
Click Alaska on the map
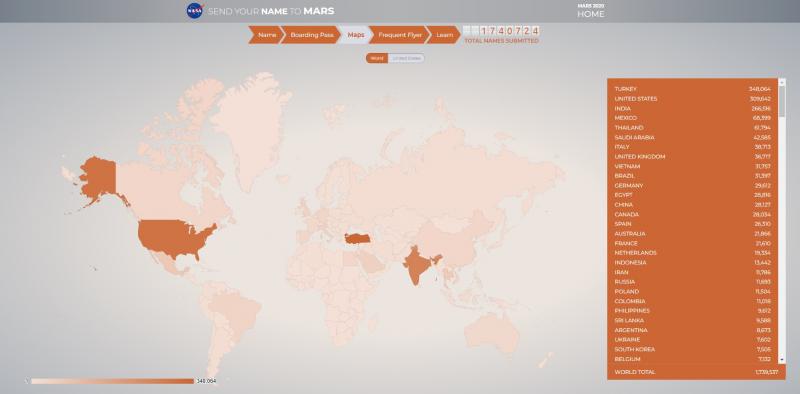pyautogui.click(x=97, y=180)
